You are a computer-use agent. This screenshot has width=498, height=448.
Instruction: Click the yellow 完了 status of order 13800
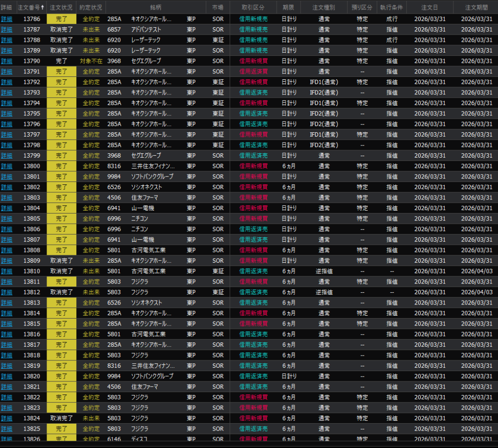pyautogui.click(x=61, y=166)
